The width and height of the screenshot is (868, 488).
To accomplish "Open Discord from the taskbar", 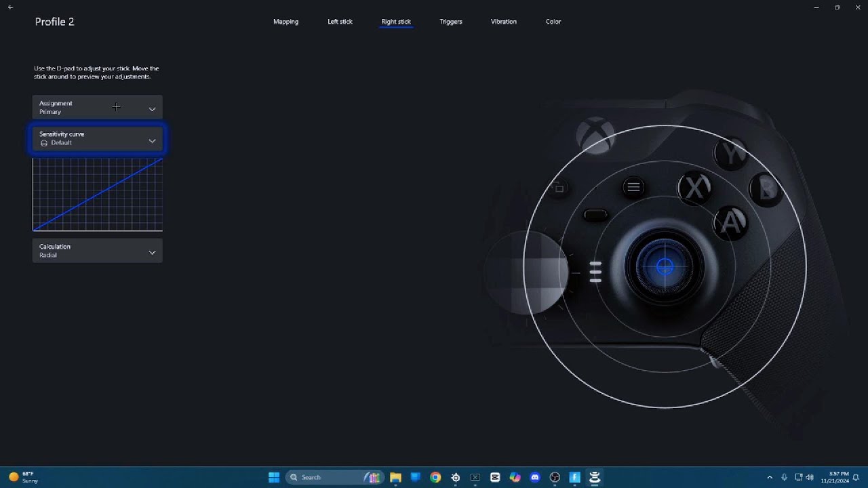I will pyautogui.click(x=535, y=477).
